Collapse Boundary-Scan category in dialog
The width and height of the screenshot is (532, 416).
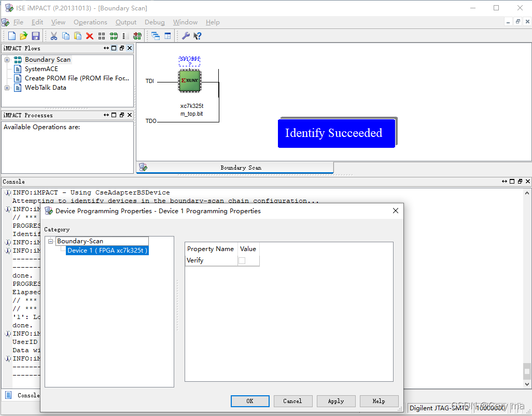tap(50, 241)
